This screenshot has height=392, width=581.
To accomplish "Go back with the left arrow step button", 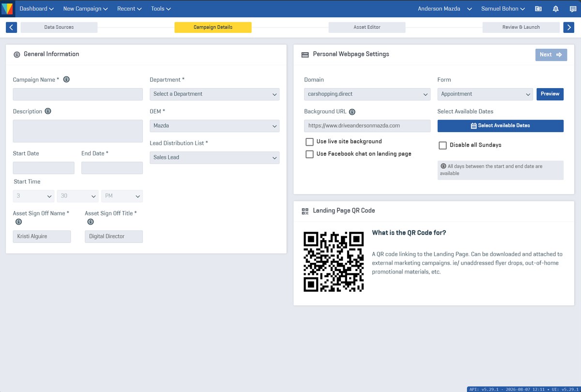I will coord(12,27).
